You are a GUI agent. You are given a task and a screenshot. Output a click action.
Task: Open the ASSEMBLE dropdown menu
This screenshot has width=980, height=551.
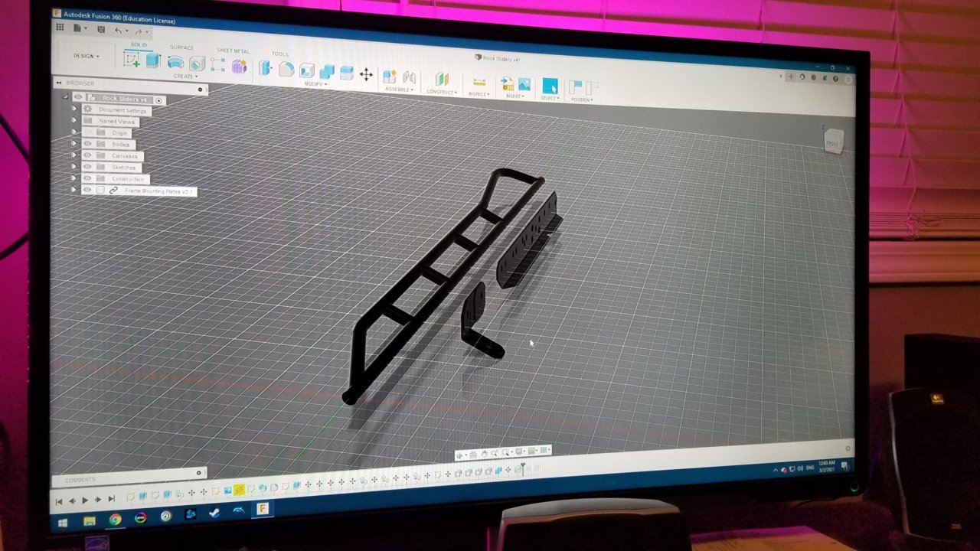[400, 90]
